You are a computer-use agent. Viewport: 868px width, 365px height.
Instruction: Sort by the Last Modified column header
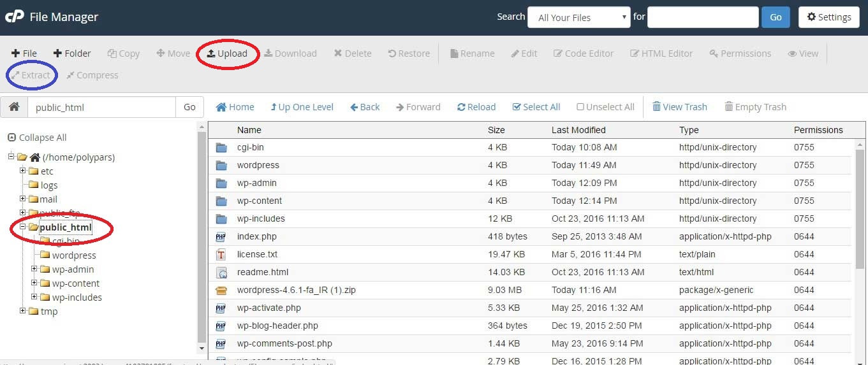click(578, 130)
